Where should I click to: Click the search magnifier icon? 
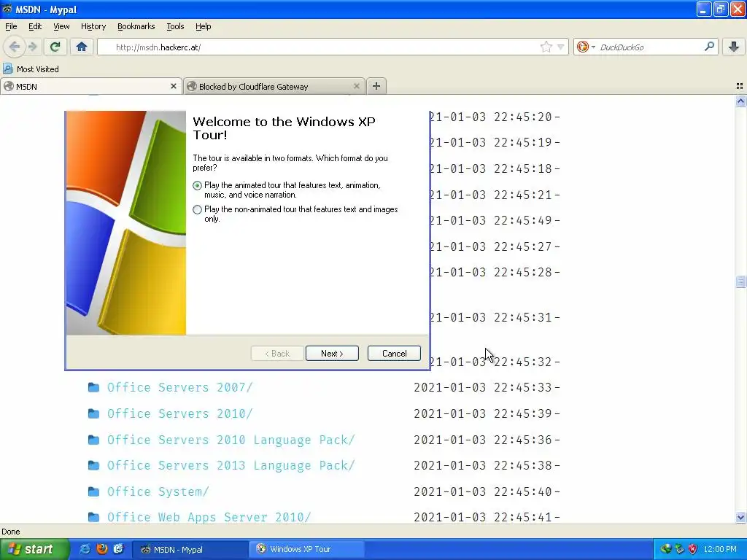point(709,47)
